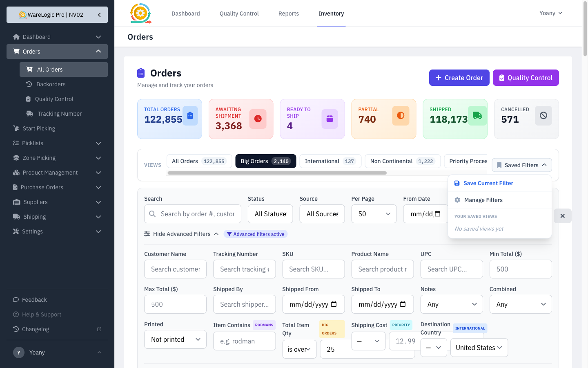This screenshot has height=368, width=588.
Task: Expand the Picklists sidebar section
Action: (57, 143)
